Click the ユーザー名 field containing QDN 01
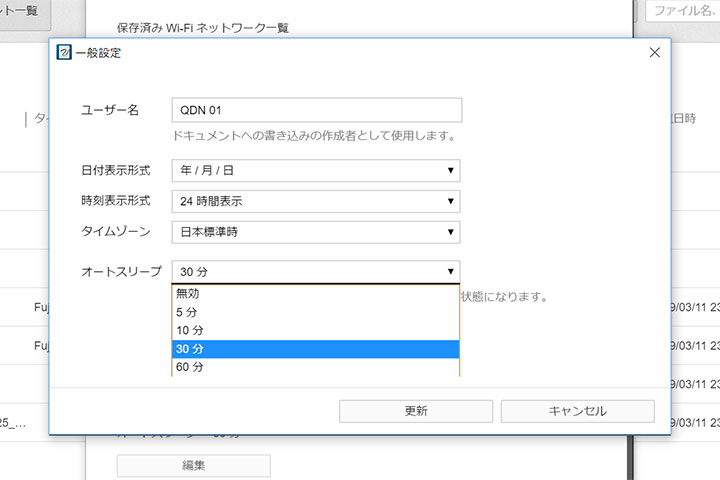The width and height of the screenshot is (720, 480). pyautogui.click(x=317, y=110)
